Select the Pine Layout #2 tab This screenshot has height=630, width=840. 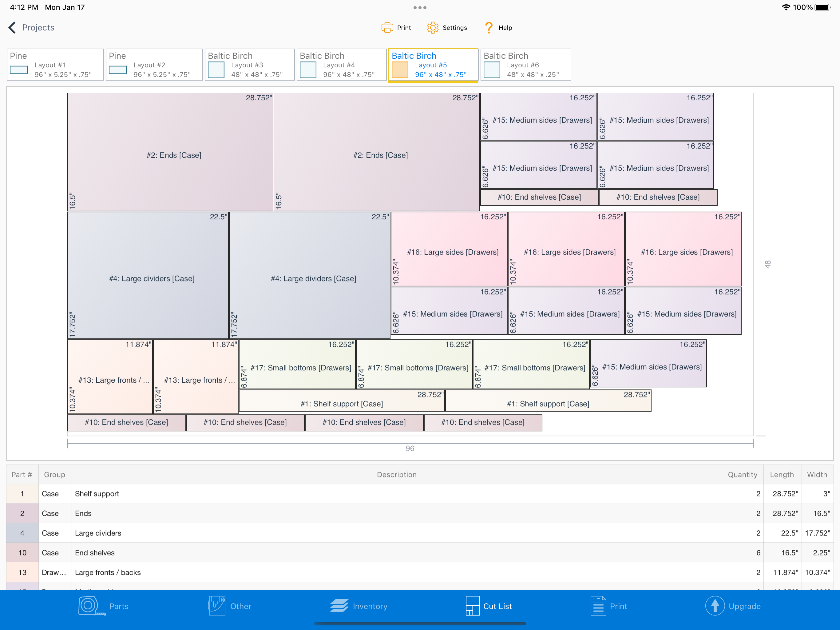[x=154, y=65]
